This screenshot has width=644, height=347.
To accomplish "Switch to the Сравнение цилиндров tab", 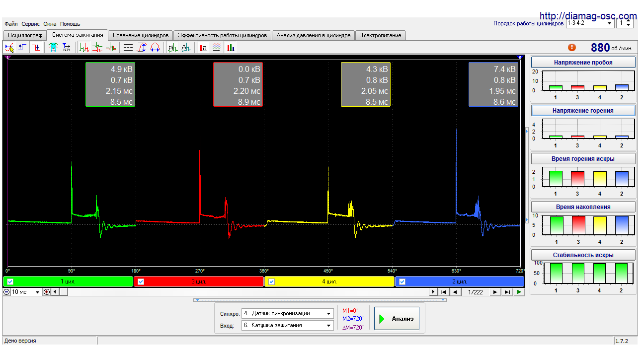I will tap(141, 35).
